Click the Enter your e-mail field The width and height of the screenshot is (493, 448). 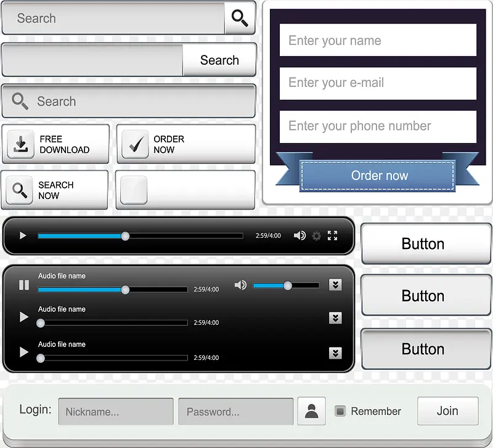(x=378, y=83)
